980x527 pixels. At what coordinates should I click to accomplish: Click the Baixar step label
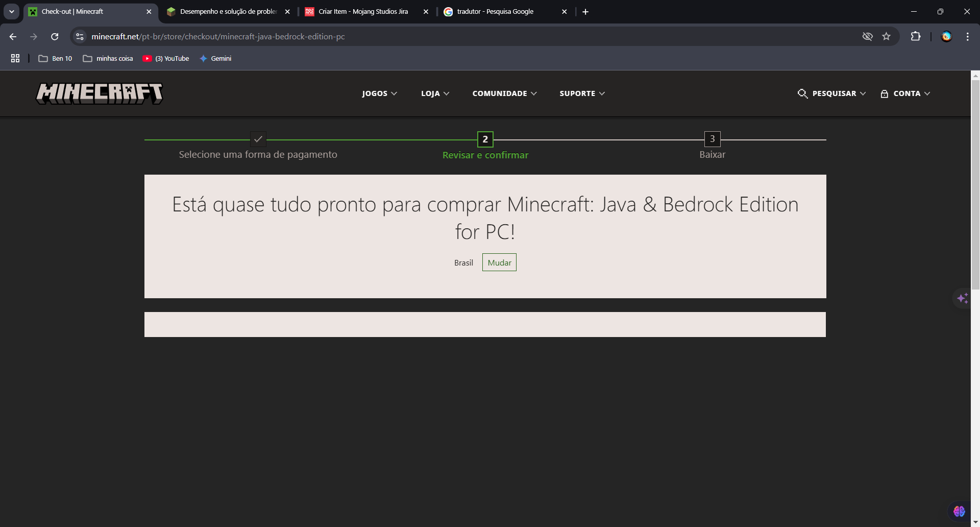713,155
